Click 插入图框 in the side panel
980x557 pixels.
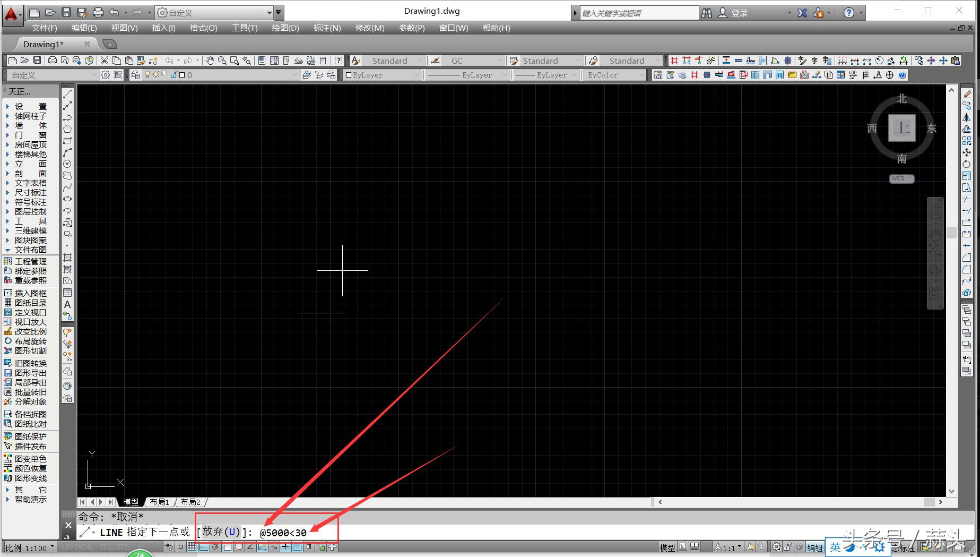point(25,293)
